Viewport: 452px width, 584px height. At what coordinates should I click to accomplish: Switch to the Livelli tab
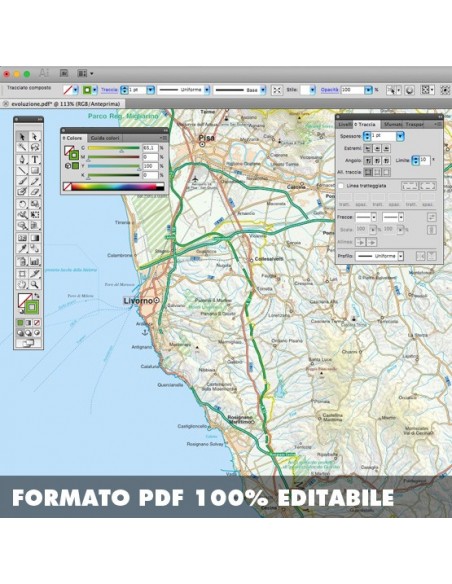click(345, 124)
